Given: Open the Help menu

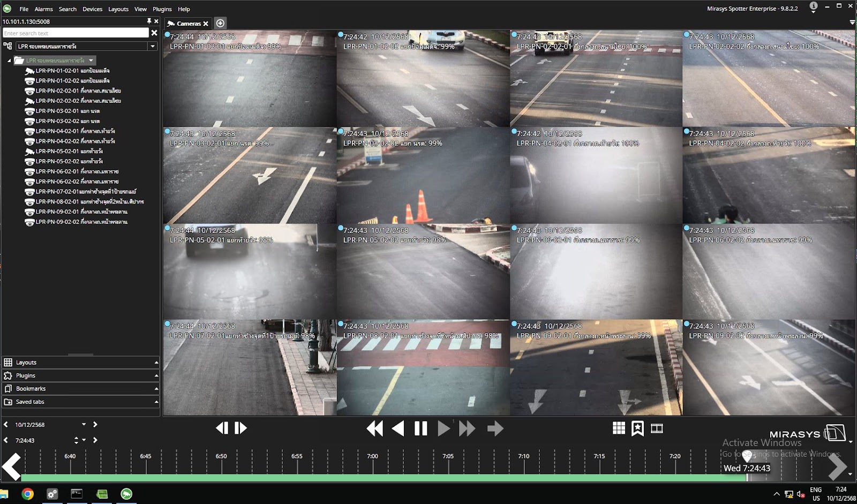Looking at the screenshot, I should point(184,9).
